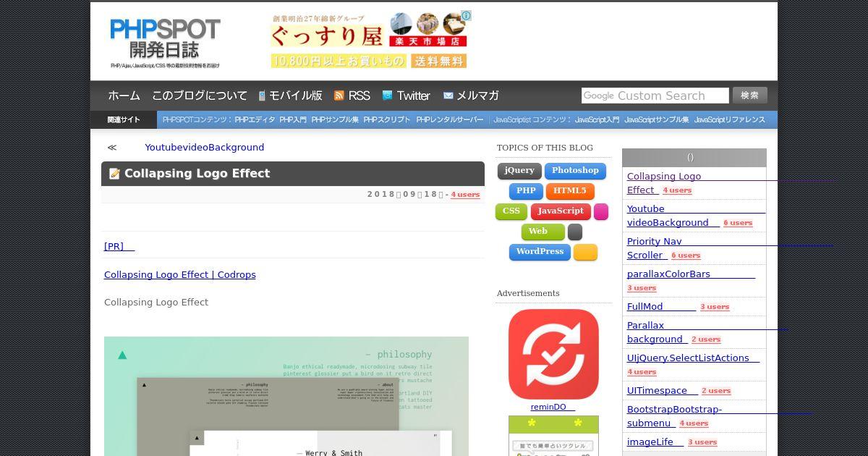Open sidebar Parallax background link
Image resolution: width=868 pixels, height=456 pixels.
(x=655, y=332)
